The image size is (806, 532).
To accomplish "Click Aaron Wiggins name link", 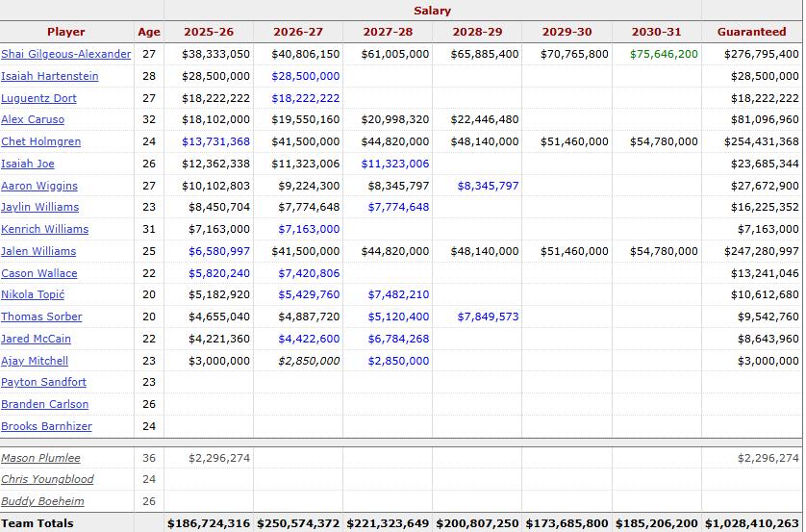I will [x=39, y=186].
